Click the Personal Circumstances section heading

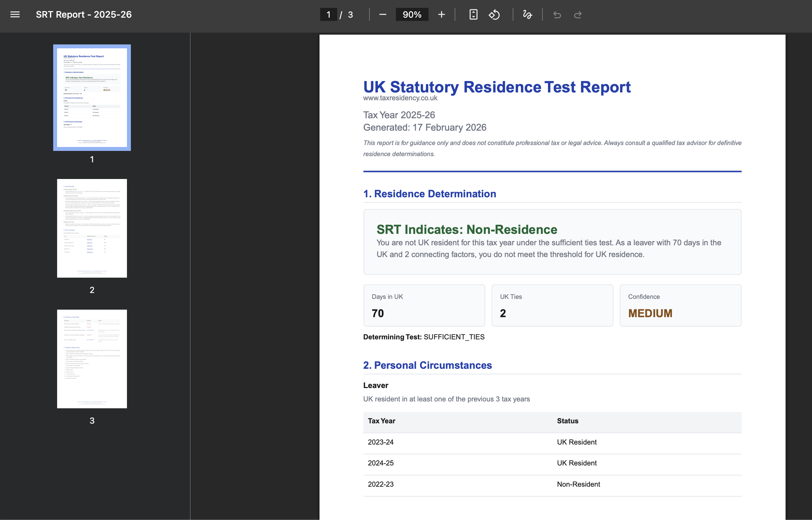[427, 365]
